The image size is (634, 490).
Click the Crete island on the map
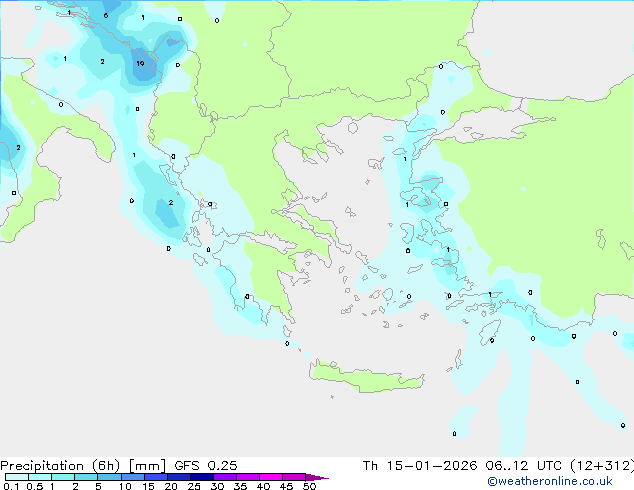coord(366,377)
